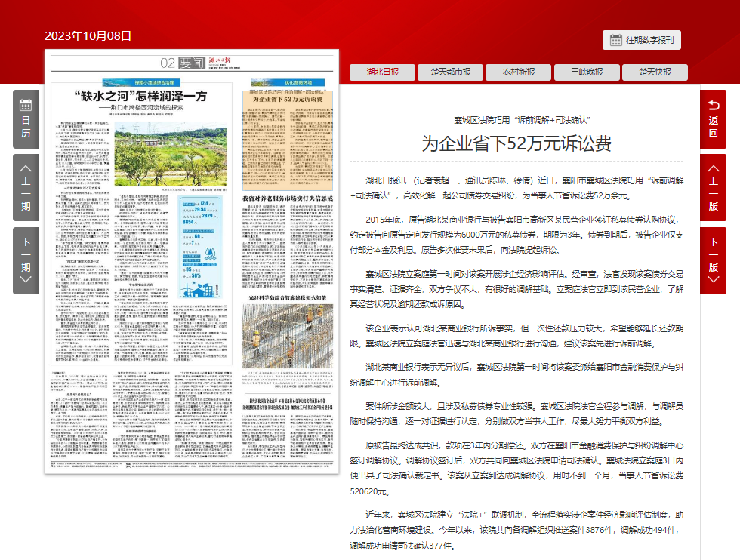Click the 02 要闻 page header
Screen dimensions: 740x560
[182, 63]
